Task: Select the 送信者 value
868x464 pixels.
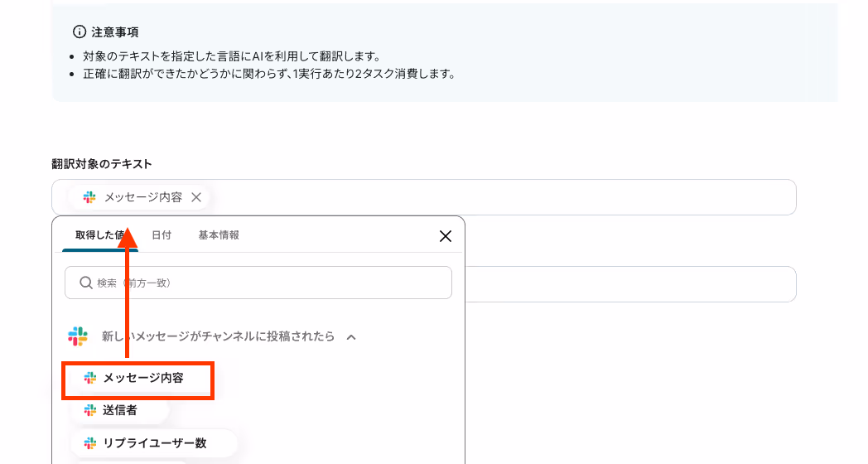Action: [119, 410]
